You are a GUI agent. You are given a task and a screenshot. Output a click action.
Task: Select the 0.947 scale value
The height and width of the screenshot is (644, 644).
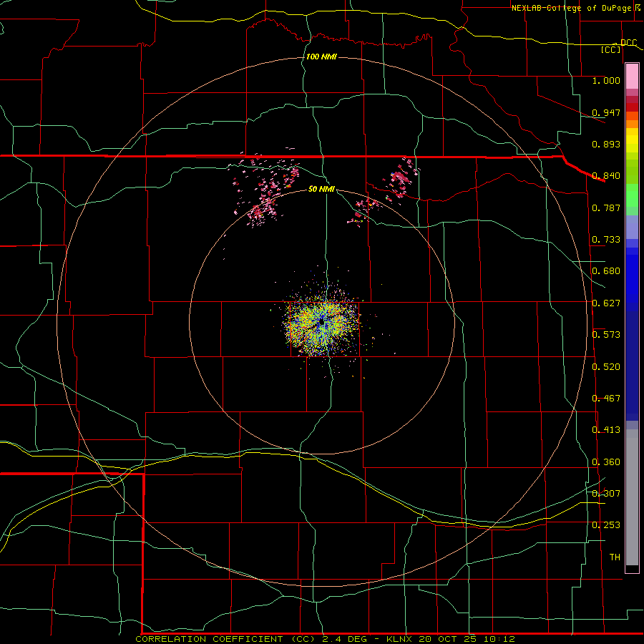[606, 112]
